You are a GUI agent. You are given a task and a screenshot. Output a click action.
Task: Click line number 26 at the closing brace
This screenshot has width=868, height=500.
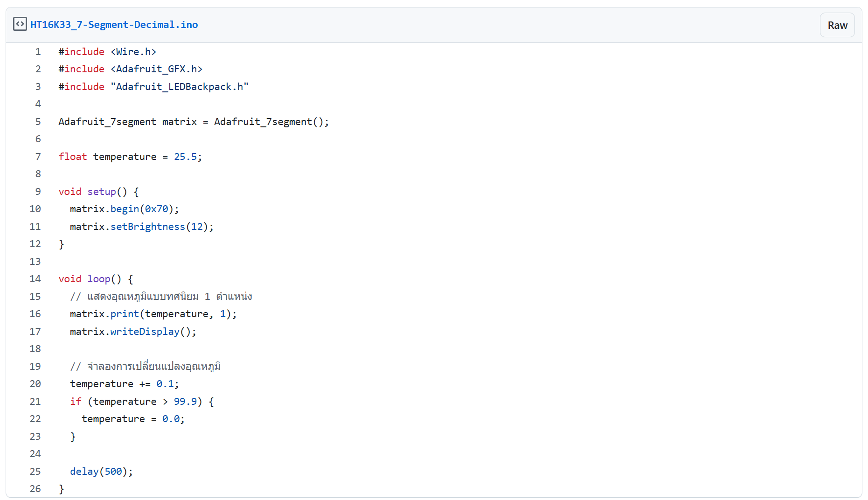click(35, 489)
